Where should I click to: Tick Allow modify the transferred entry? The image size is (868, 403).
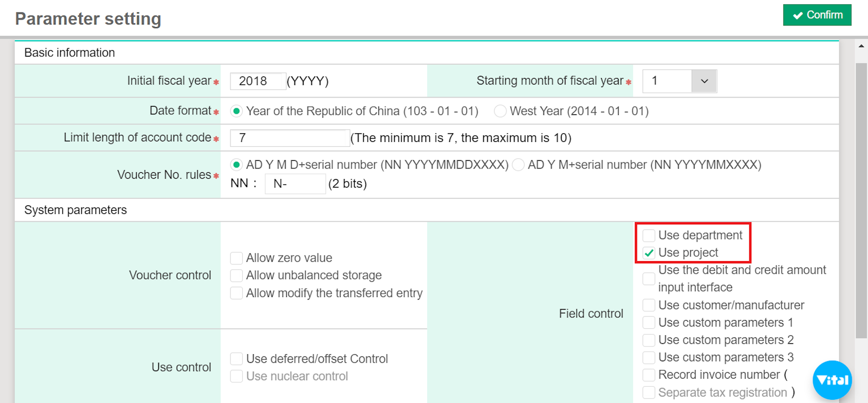[236, 293]
